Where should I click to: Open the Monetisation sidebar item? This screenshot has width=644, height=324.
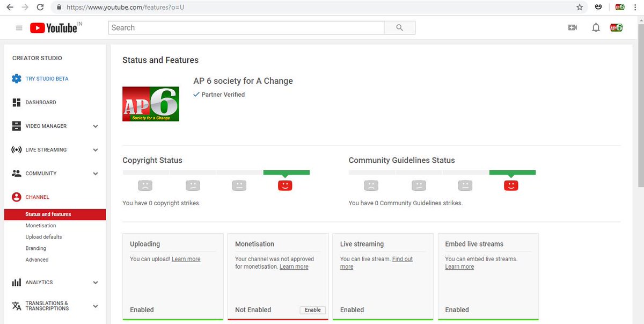pyautogui.click(x=41, y=226)
